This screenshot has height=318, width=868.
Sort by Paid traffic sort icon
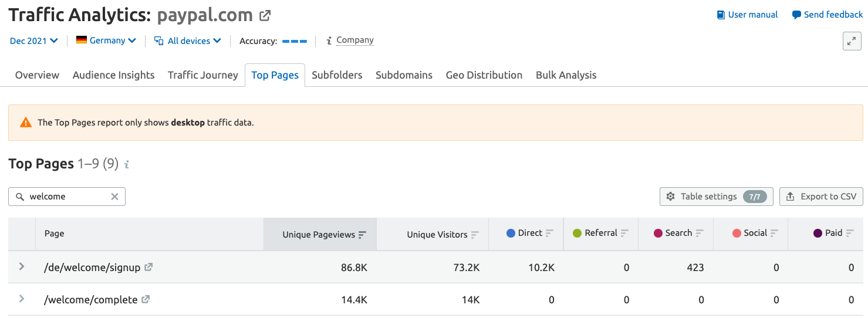tap(850, 233)
